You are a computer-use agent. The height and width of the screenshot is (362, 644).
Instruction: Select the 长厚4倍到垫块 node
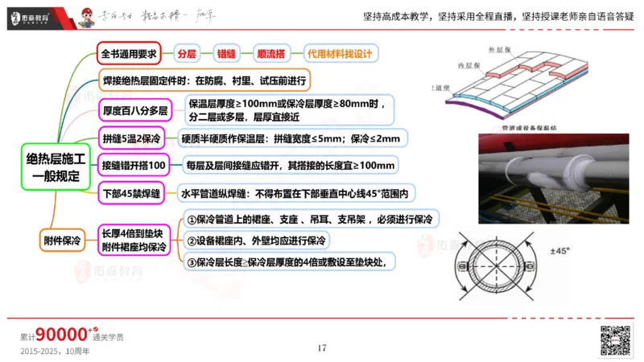click(134, 240)
